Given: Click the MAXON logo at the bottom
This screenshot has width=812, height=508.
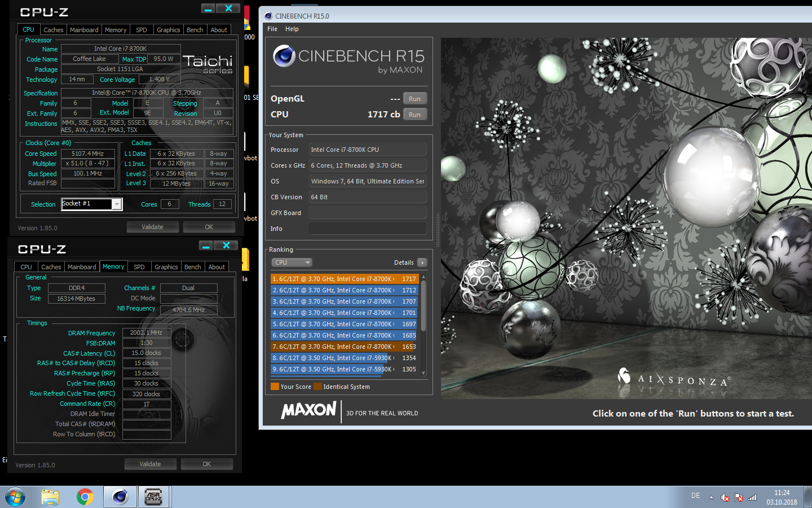Looking at the screenshot, I should click(308, 410).
